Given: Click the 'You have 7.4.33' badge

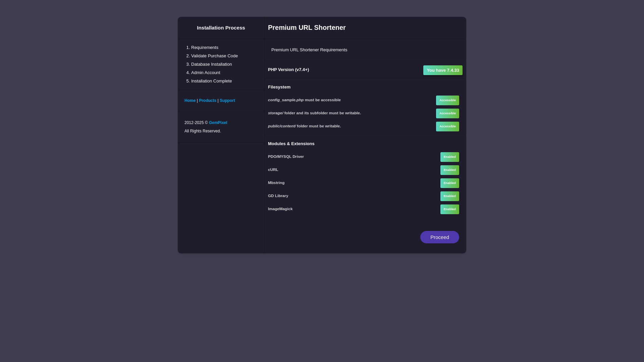Looking at the screenshot, I should pos(443,70).
